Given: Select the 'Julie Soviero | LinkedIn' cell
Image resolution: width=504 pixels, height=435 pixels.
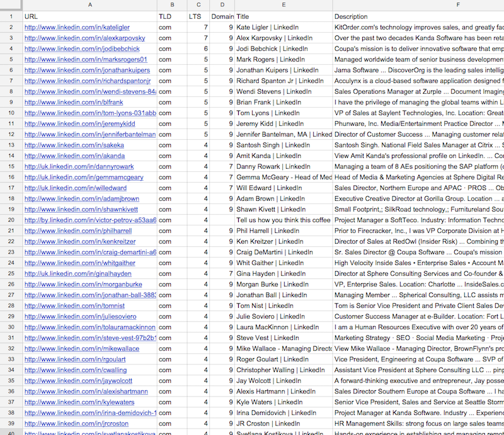Looking at the screenshot, I should click(284, 317).
